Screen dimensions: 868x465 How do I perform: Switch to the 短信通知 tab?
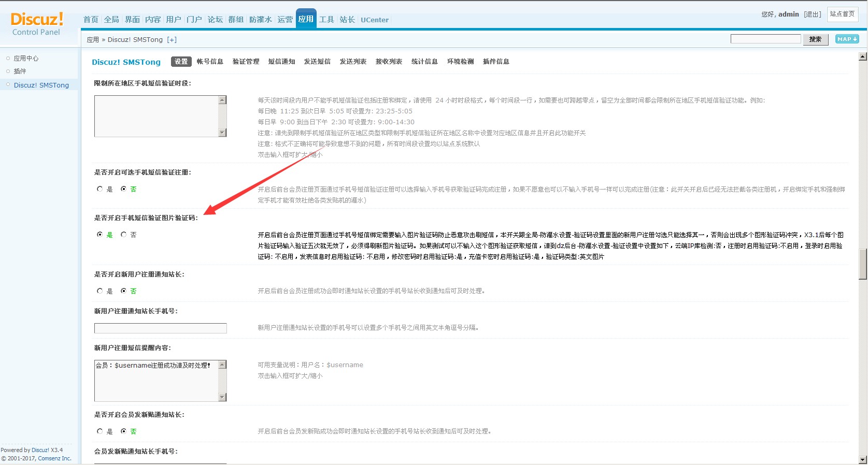tap(281, 62)
